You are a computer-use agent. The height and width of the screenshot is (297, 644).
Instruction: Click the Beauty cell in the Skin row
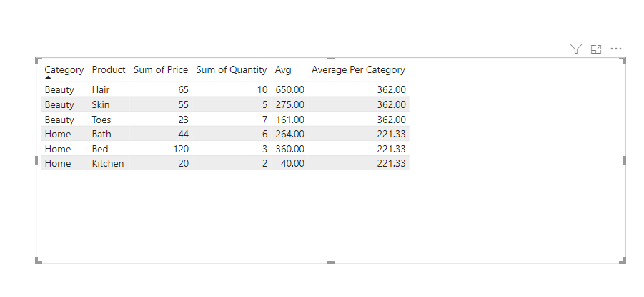[59, 104]
